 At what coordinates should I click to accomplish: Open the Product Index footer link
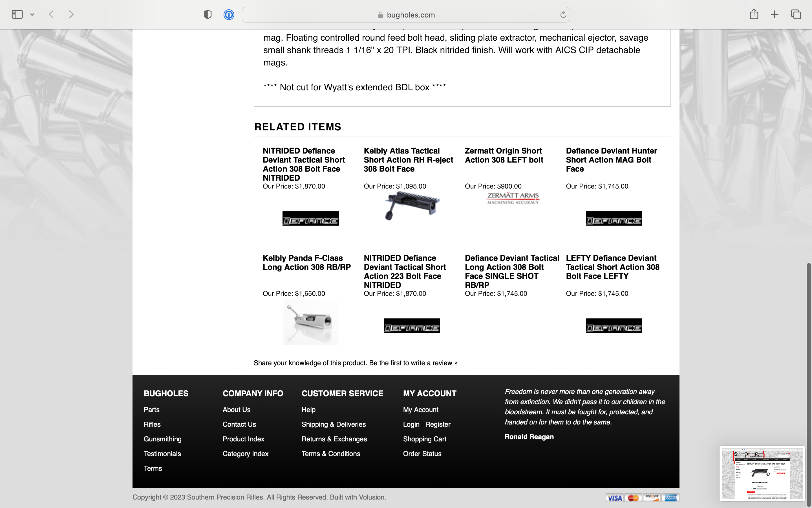pyautogui.click(x=243, y=439)
